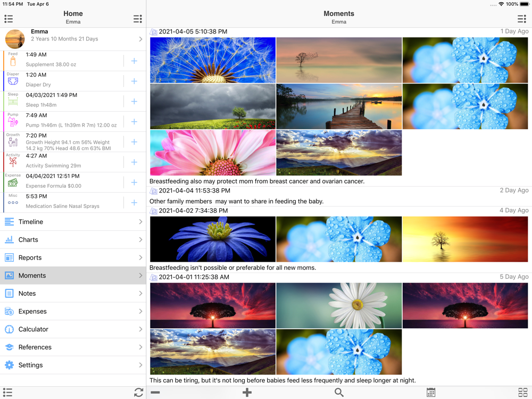Open the Calculator menu item
This screenshot has width=532, height=399.
tap(73, 329)
